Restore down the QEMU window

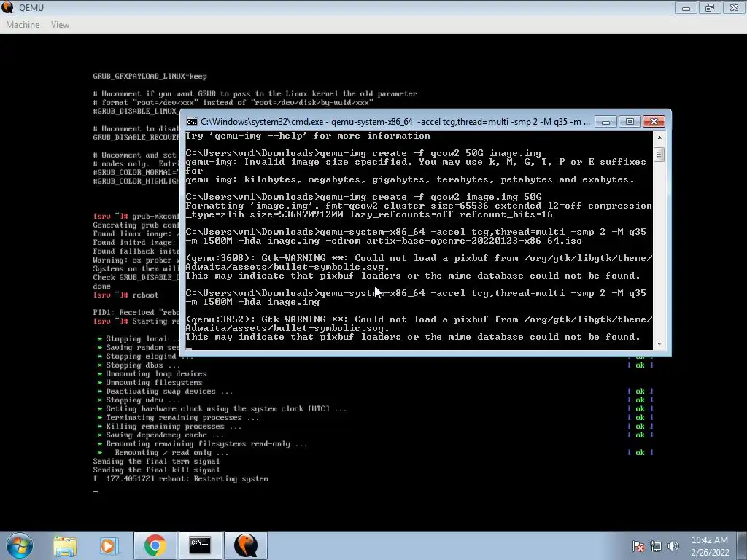(709, 7)
